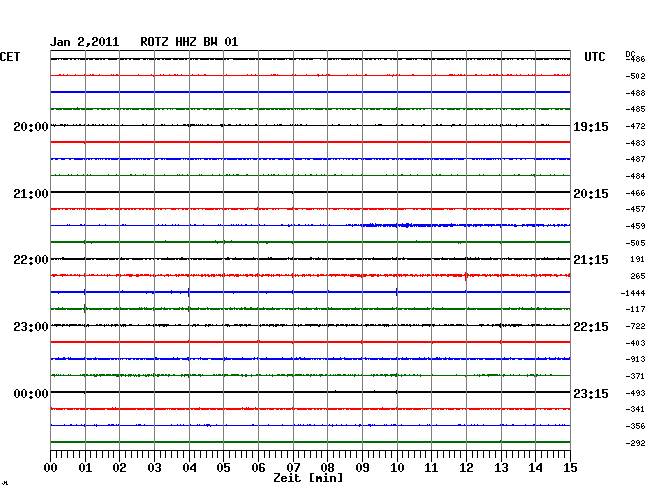650x494 pixels.
Task: Click the DC offset value "-722"
Action: pyautogui.click(x=635, y=327)
